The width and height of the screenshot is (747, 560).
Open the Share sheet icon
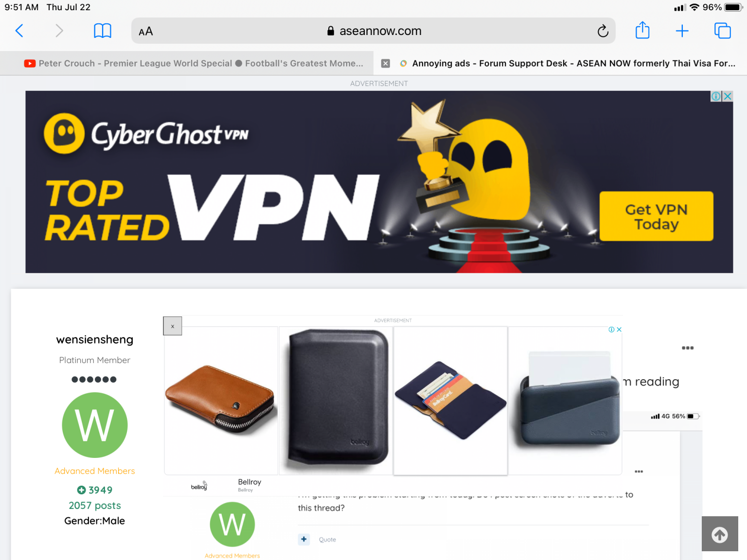tap(642, 30)
